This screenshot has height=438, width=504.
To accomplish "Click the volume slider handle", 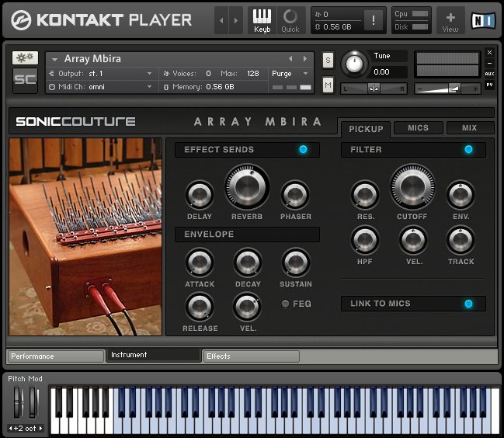I will [454, 89].
